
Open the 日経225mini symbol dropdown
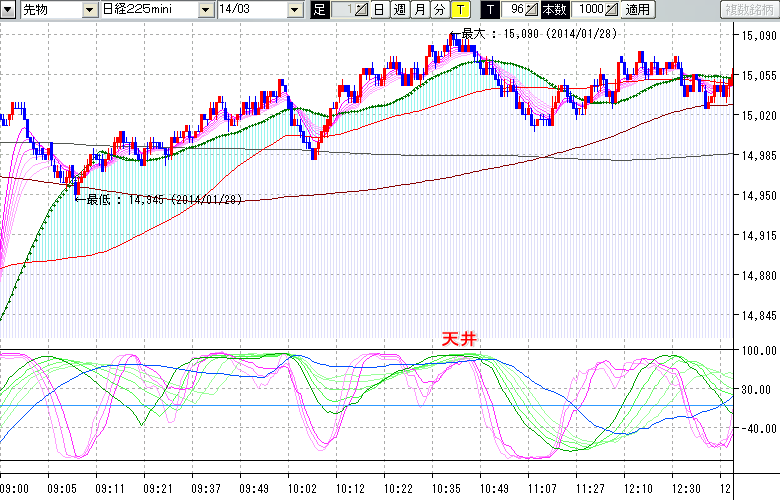tap(205, 9)
